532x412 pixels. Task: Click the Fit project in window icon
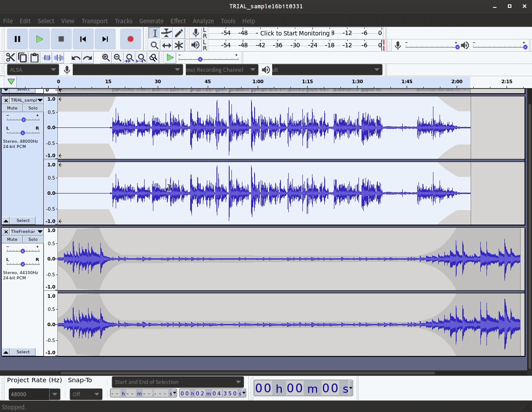point(141,57)
